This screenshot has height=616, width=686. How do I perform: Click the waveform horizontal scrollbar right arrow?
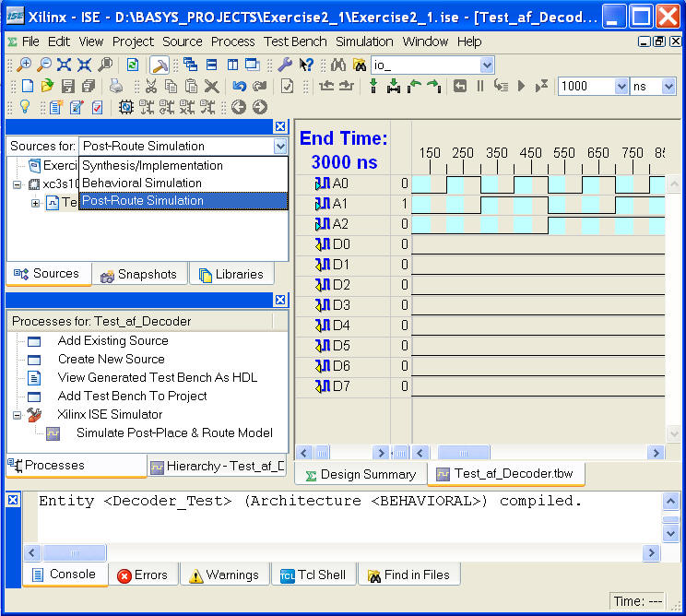[656, 453]
